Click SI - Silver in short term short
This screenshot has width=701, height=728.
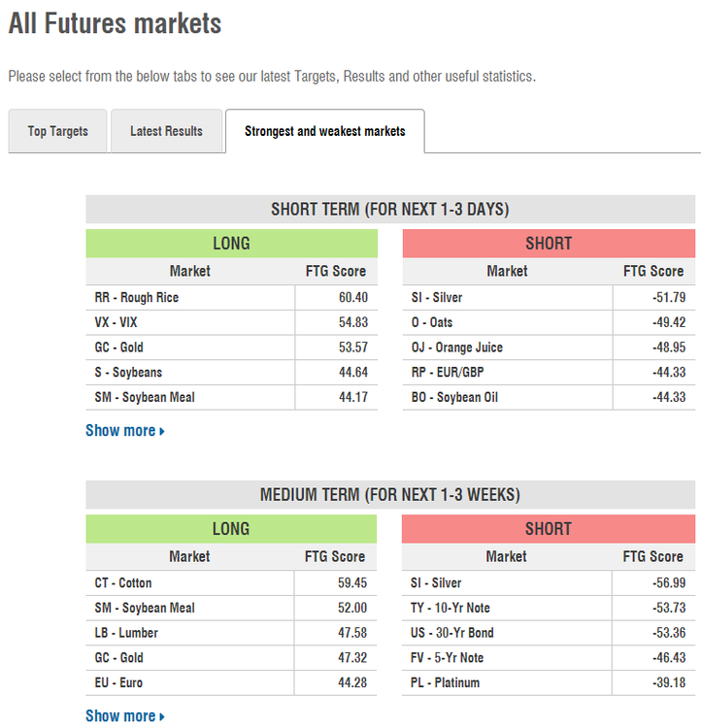coord(549,298)
